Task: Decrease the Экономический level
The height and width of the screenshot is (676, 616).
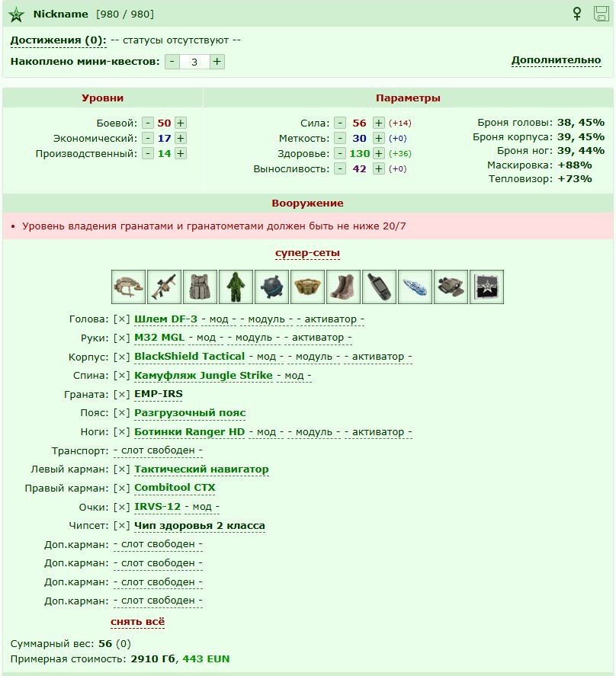Action: [x=148, y=139]
